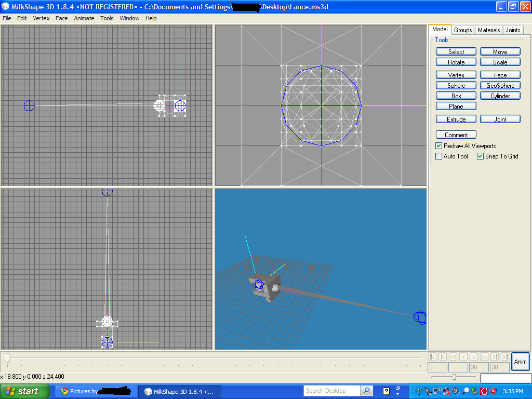Jump to the last animation frame
The width and height of the screenshot is (532, 399).
pyautogui.click(x=505, y=356)
